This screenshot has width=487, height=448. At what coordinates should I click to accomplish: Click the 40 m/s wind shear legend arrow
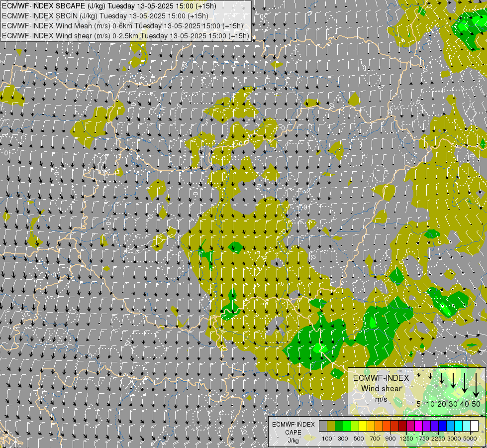(x=465, y=383)
